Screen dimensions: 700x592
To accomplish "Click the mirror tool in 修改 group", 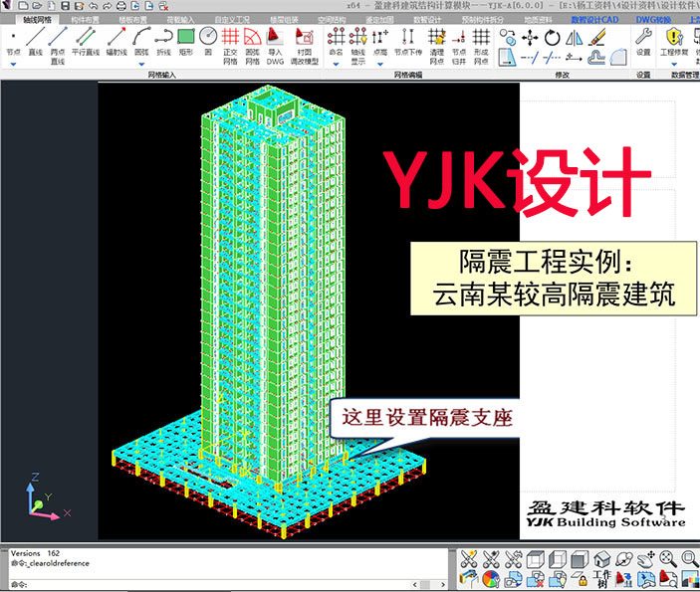I will [x=575, y=38].
